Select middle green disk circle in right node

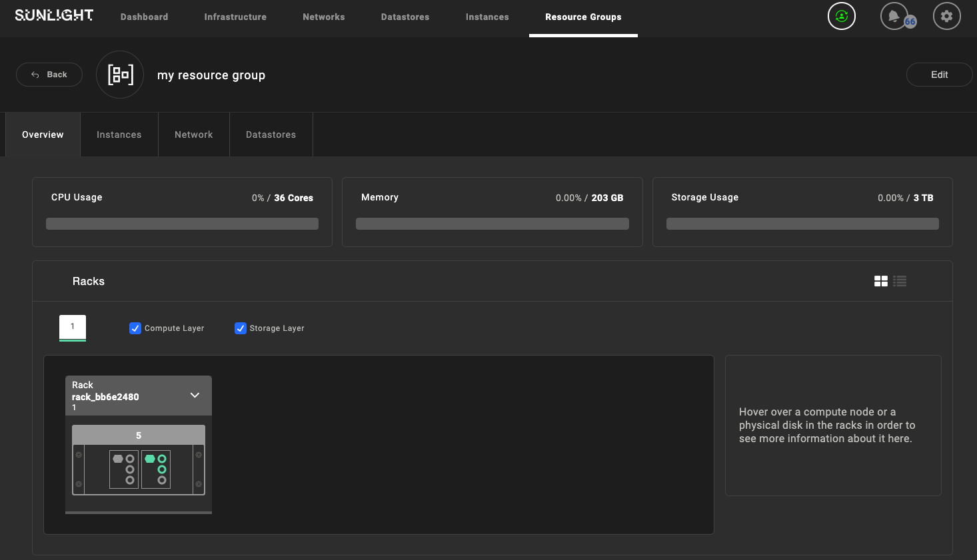162,469
